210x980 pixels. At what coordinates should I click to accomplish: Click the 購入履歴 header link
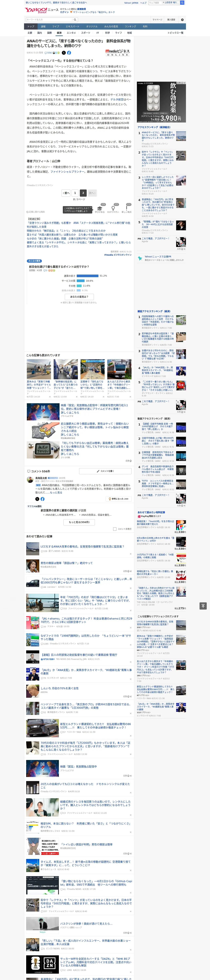click(x=171, y=20)
